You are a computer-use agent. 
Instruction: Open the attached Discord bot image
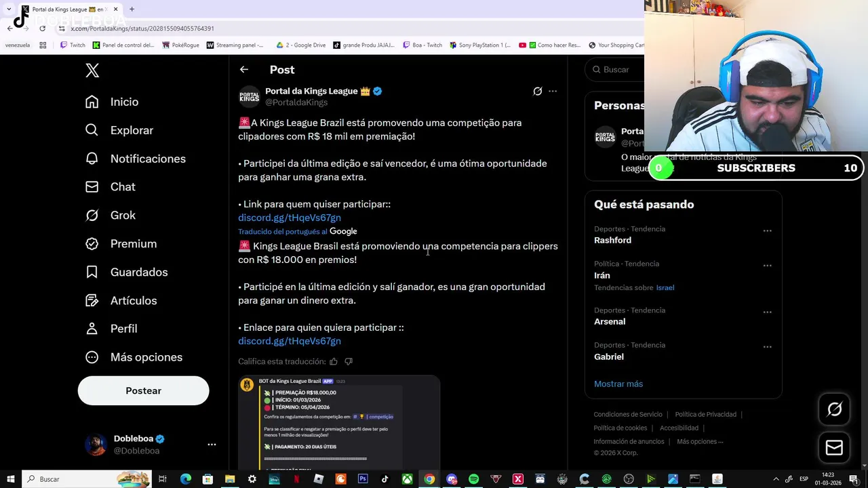click(339, 422)
